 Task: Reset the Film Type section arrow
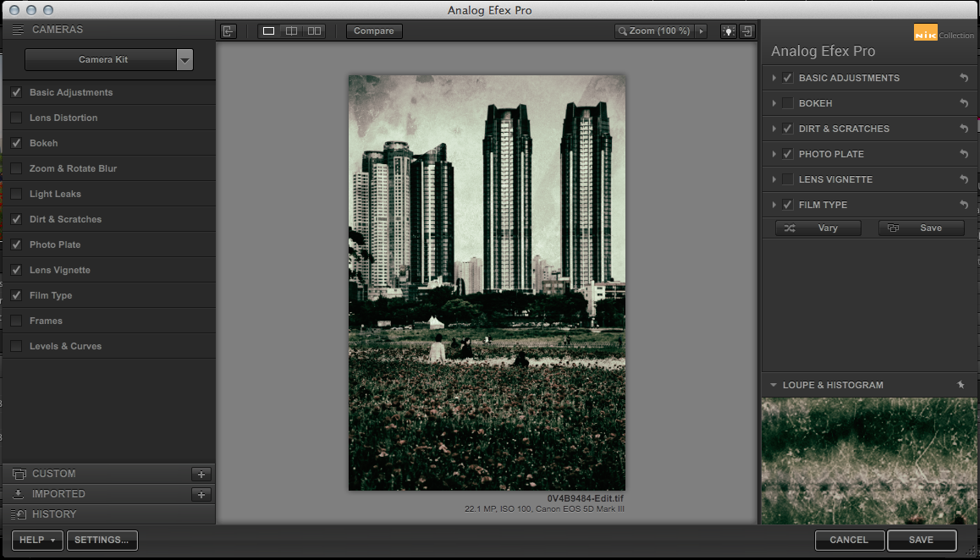point(963,205)
